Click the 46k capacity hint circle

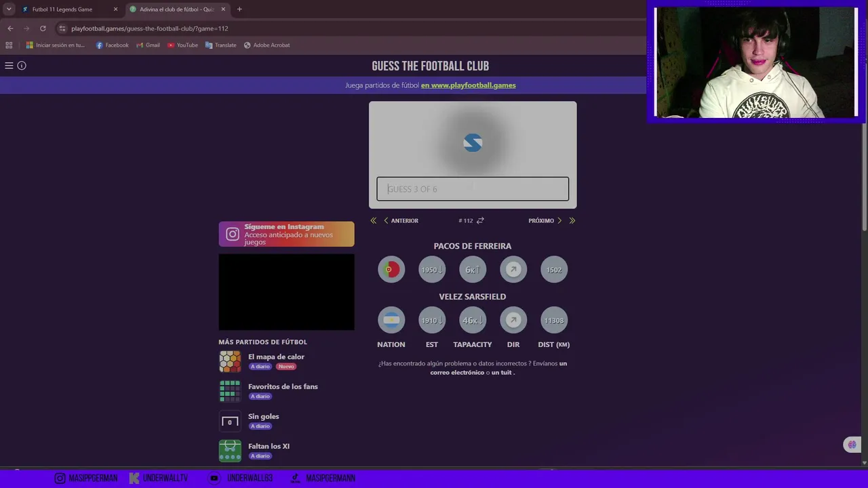[x=473, y=321]
